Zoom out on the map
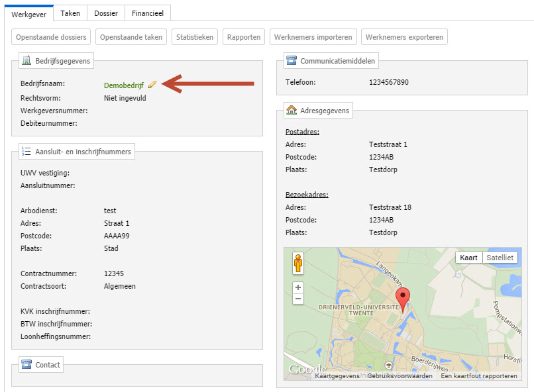The image size is (534, 392). tap(298, 299)
